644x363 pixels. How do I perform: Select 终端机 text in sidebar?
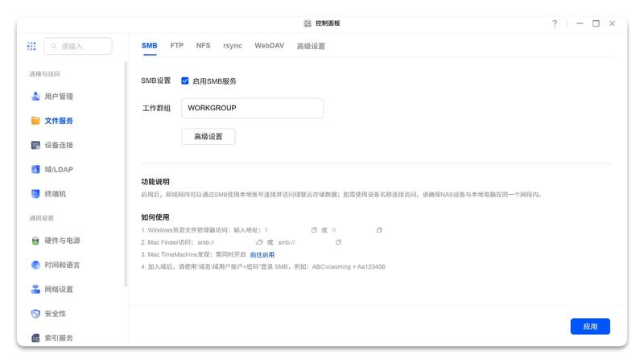(x=55, y=194)
